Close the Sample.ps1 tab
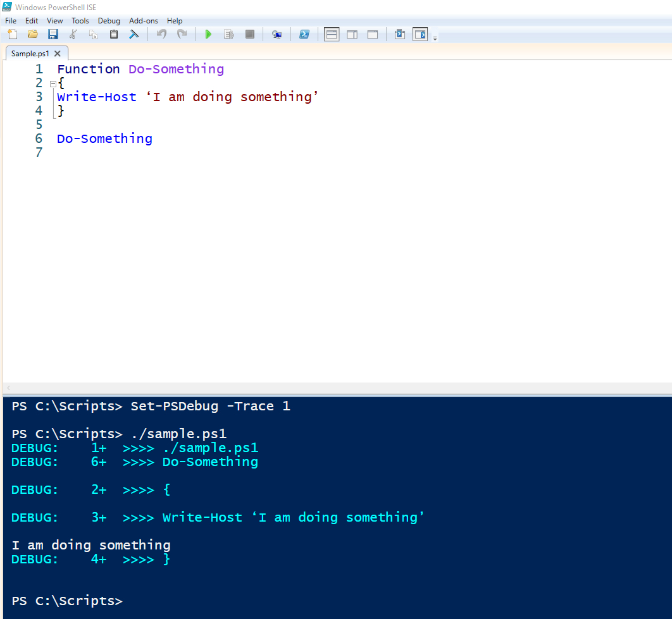 [58, 54]
